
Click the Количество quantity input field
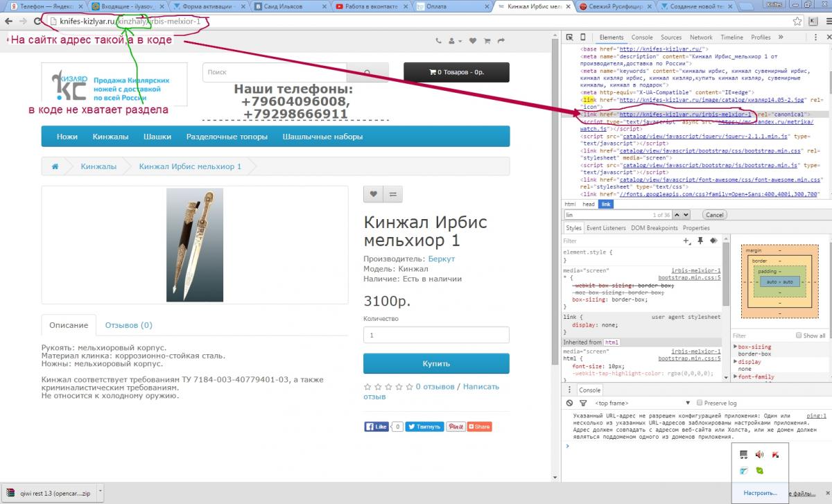(436, 335)
